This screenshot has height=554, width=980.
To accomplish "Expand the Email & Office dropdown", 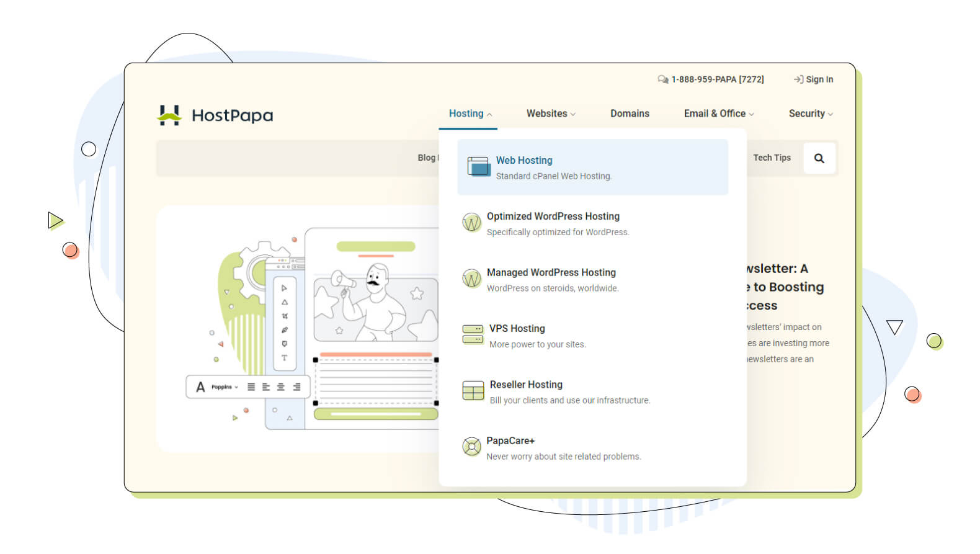I will pos(719,114).
